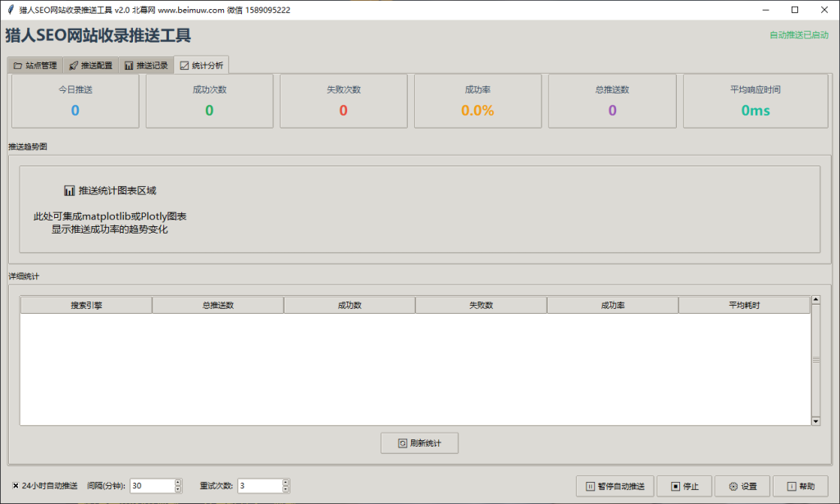Click the rocket icon on 推送配置 tab
Viewport: 840px width, 504px height.
(x=73, y=66)
